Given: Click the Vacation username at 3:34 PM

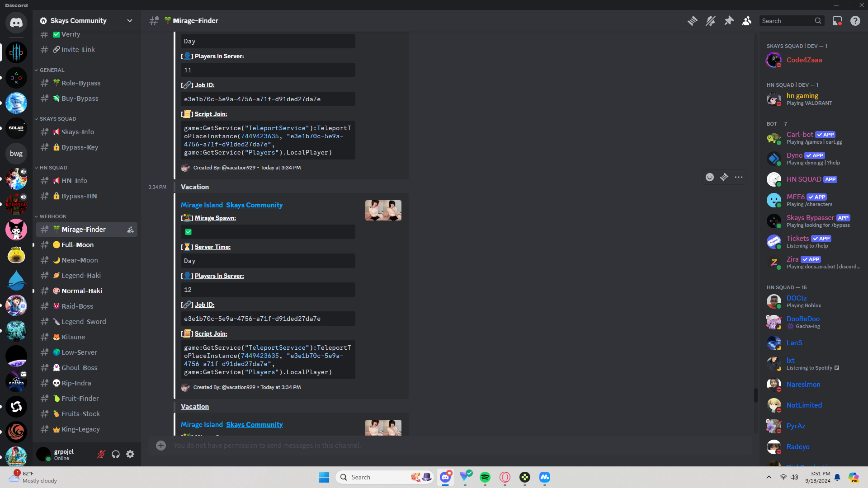Looking at the screenshot, I should tap(195, 187).
